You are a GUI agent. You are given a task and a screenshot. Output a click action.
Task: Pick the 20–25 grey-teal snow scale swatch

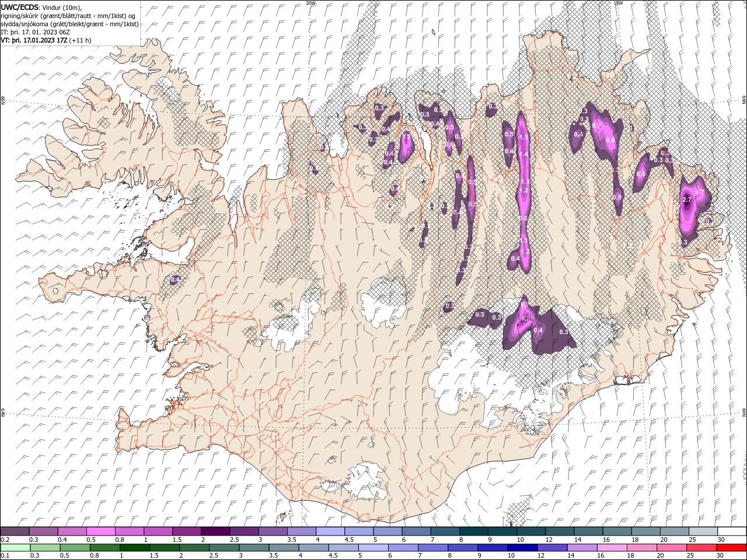tap(675, 531)
